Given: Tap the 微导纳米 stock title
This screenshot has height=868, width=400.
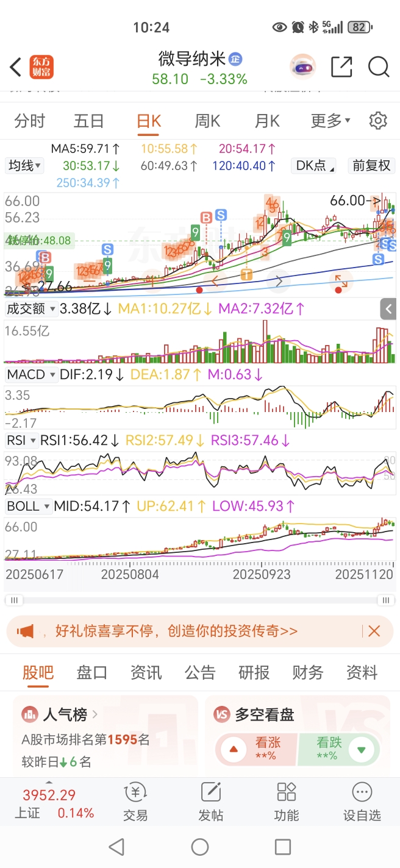Looking at the screenshot, I should click(192, 59).
